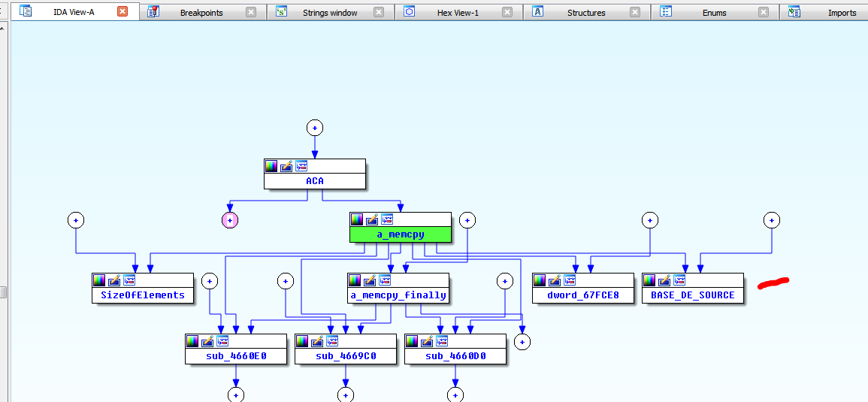This screenshot has width=868, height=402.
Task: Click the rightmost icon on BASE_DE_SOURCE node
Action: pos(679,280)
